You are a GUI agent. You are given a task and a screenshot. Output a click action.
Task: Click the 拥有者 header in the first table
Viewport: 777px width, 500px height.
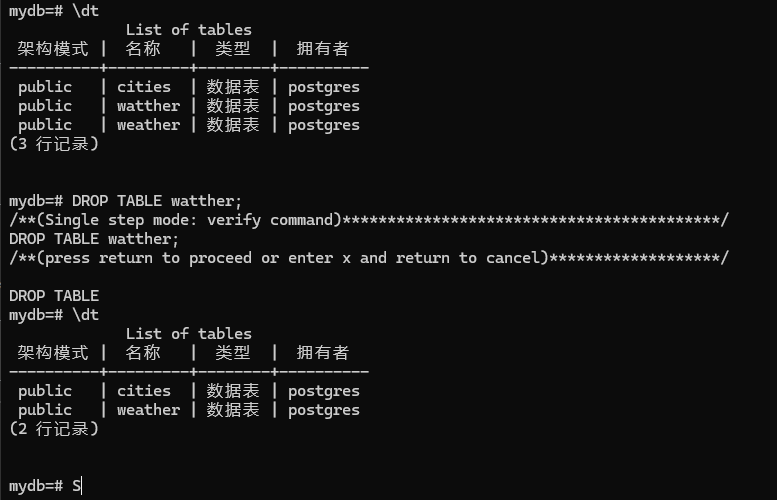[323, 48]
